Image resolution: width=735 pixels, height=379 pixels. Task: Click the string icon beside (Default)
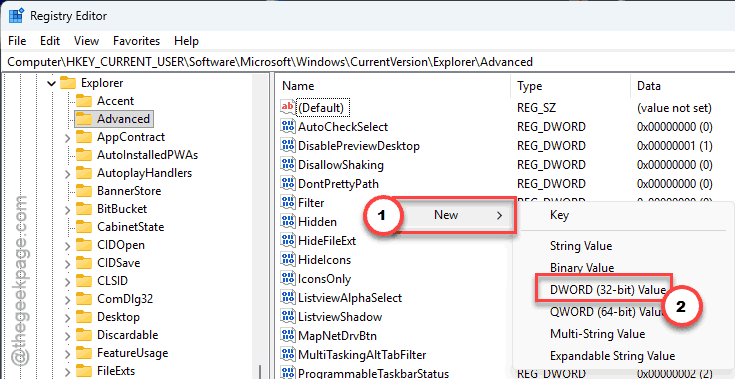point(287,108)
